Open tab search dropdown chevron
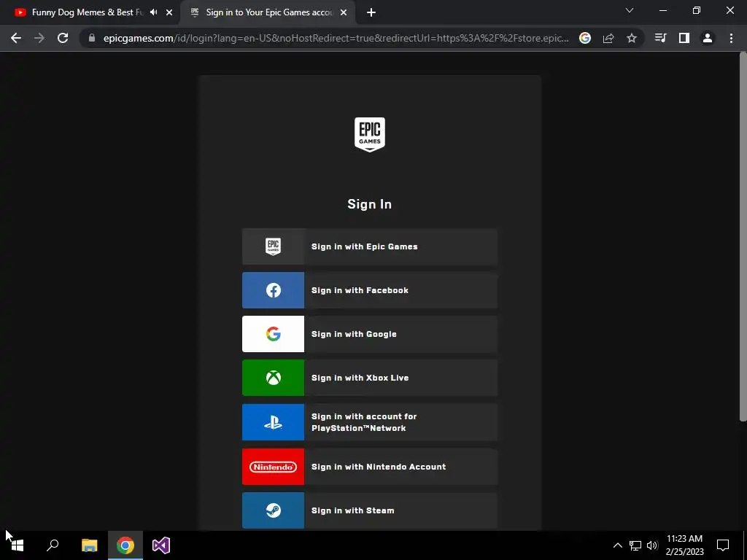 pos(630,10)
